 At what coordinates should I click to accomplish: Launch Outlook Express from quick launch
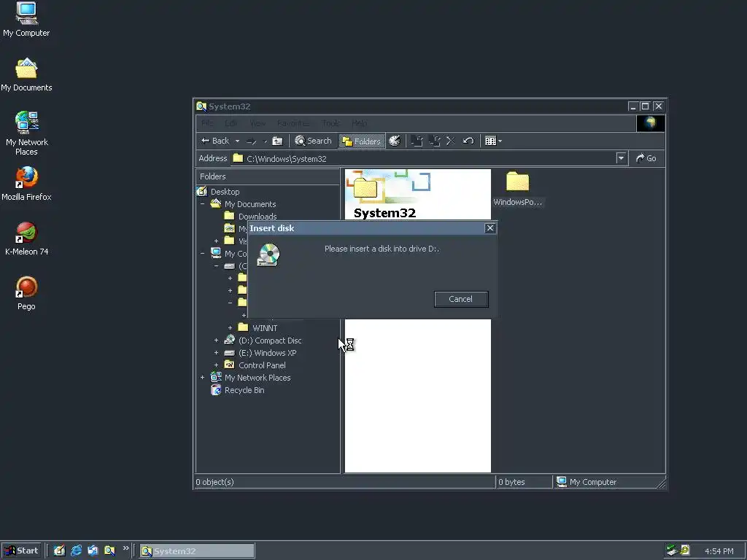tap(93, 551)
